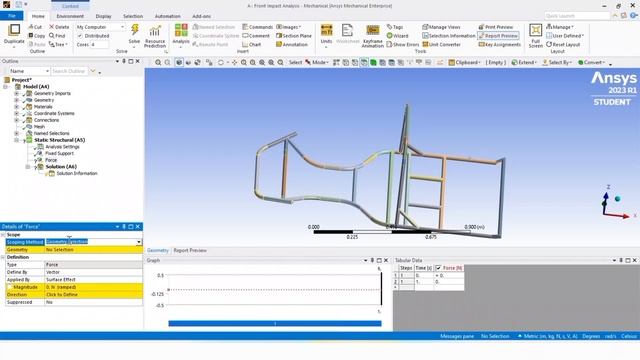Switch to the Display ribbon tab
This screenshot has width=640, height=360.
coord(103,16)
